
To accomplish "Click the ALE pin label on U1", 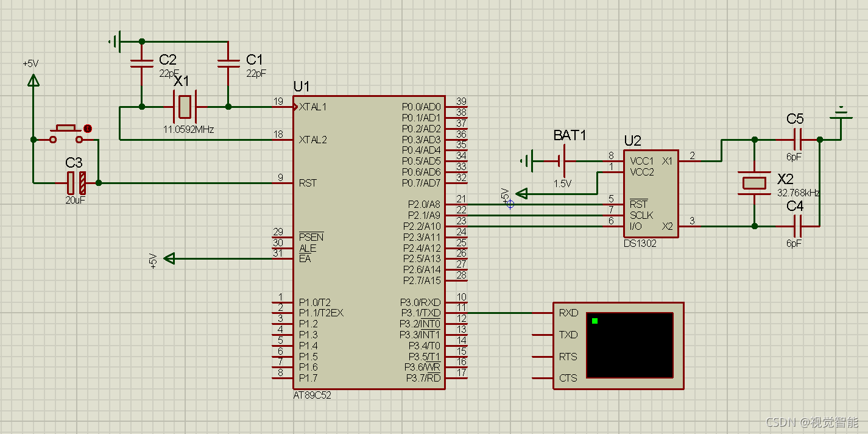I will click(308, 248).
